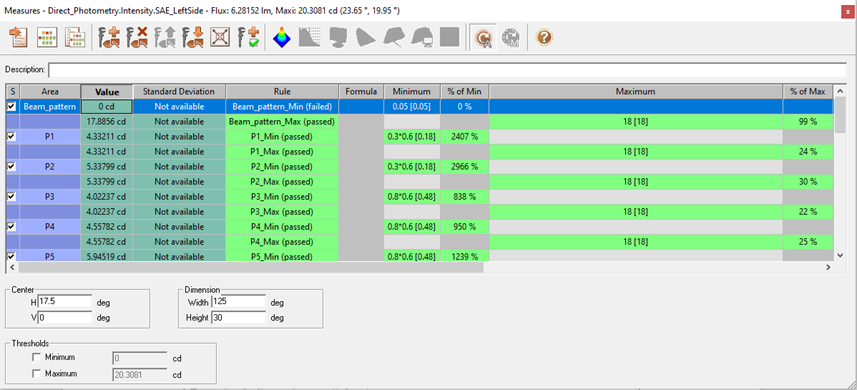Sort by the Value column header
This screenshot has height=390, width=857.
[107, 92]
